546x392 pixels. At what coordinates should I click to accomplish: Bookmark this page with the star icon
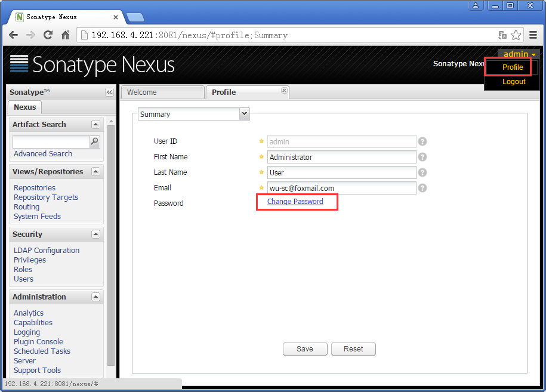click(516, 35)
